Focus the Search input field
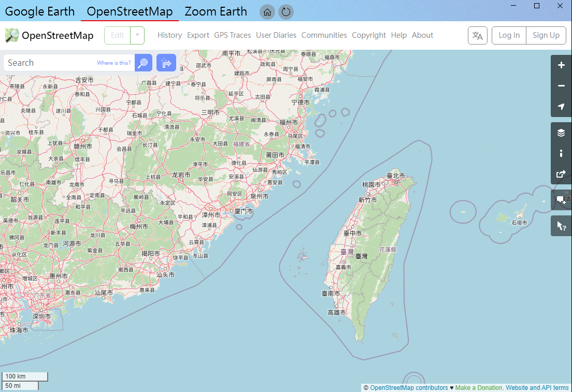 (68, 63)
